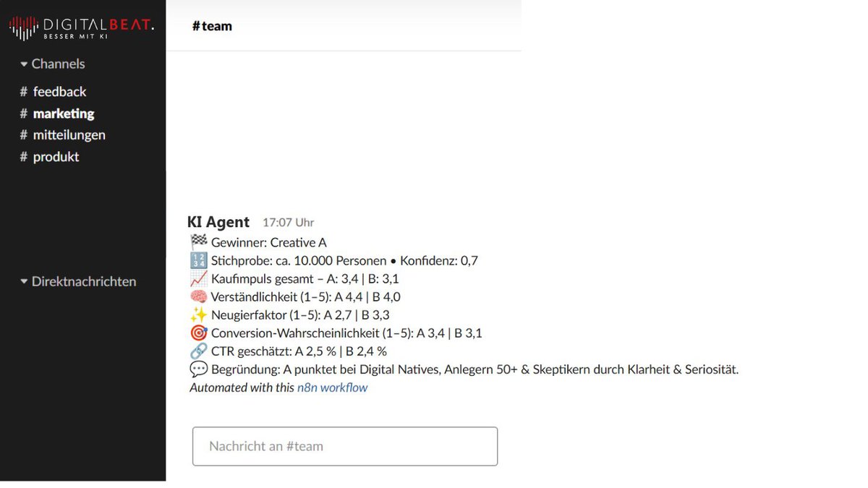
Task: Collapse the Channels section arrow
Action: (24, 64)
